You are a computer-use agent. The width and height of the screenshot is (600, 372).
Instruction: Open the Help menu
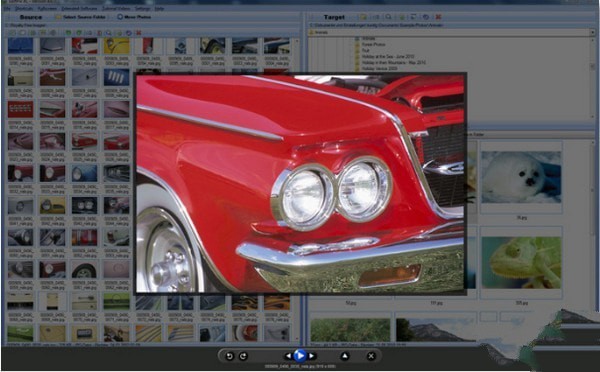point(159,8)
